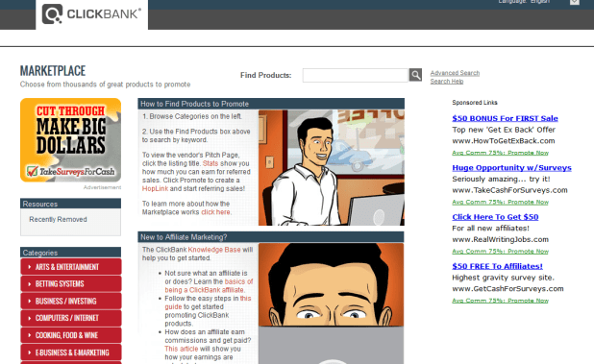594x364 pixels.
Task: Click the Stats link in instructions
Action: 210,163
